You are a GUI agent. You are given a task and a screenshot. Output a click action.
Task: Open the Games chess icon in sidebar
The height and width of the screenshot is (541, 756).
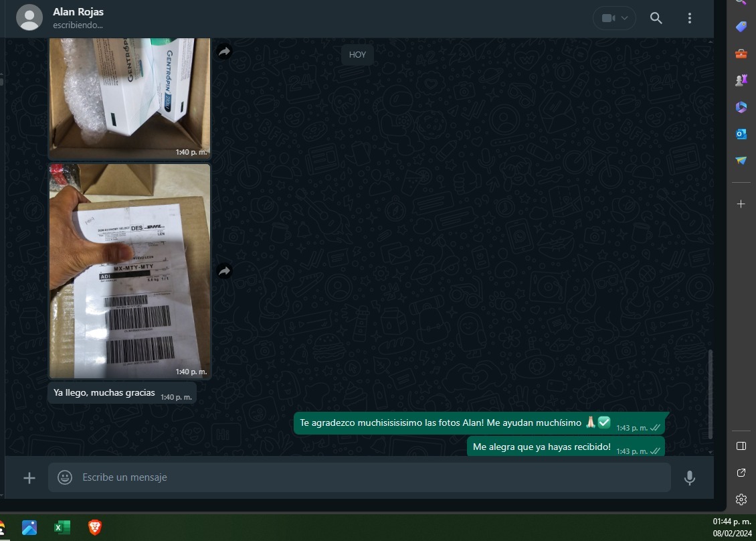pyautogui.click(x=741, y=80)
